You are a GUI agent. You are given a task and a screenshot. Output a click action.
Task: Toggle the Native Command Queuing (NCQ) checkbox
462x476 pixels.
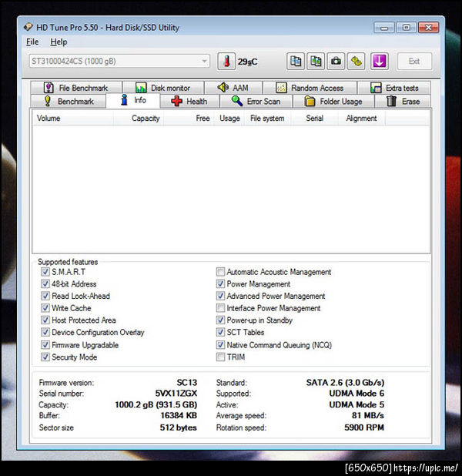pyautogui.click(x=221, y=345)
